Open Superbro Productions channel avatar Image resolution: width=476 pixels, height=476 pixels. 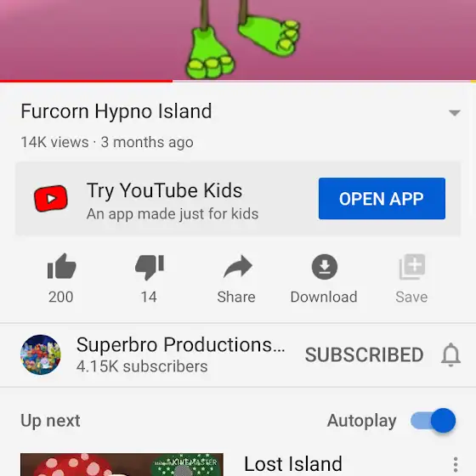tap(41, 354)
